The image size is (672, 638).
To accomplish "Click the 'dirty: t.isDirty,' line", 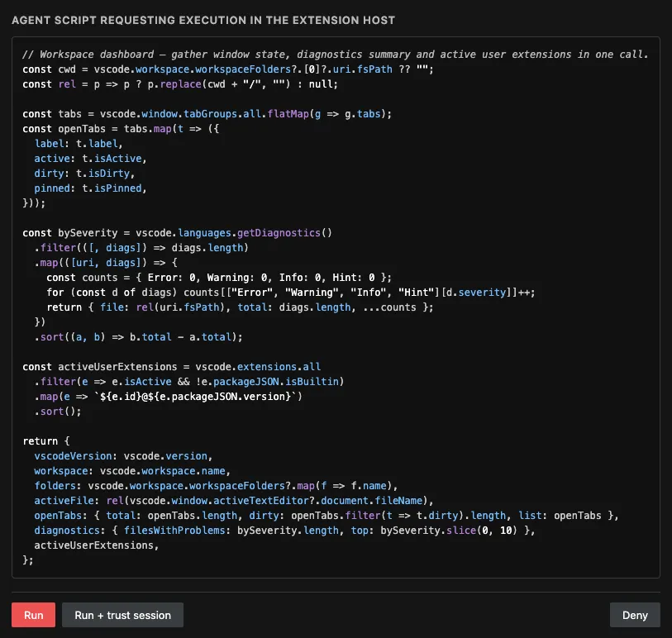I will (84, 173).
